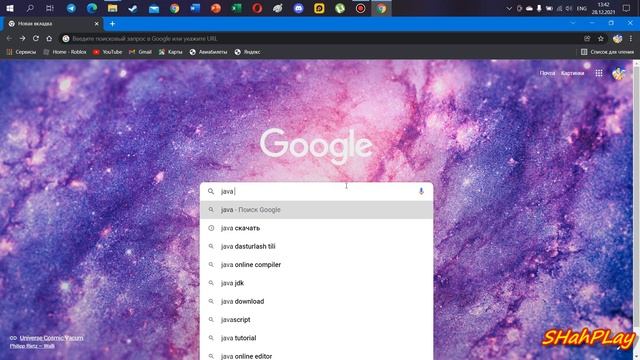Launch Microsoft Edge from taskbar
The width and height of the screenshot is (640, 360).
coord(92,8)
